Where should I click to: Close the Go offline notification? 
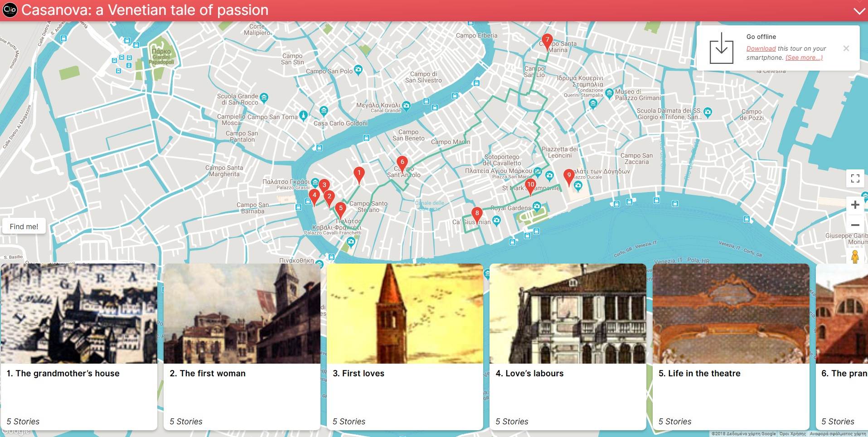click(846, 48)
